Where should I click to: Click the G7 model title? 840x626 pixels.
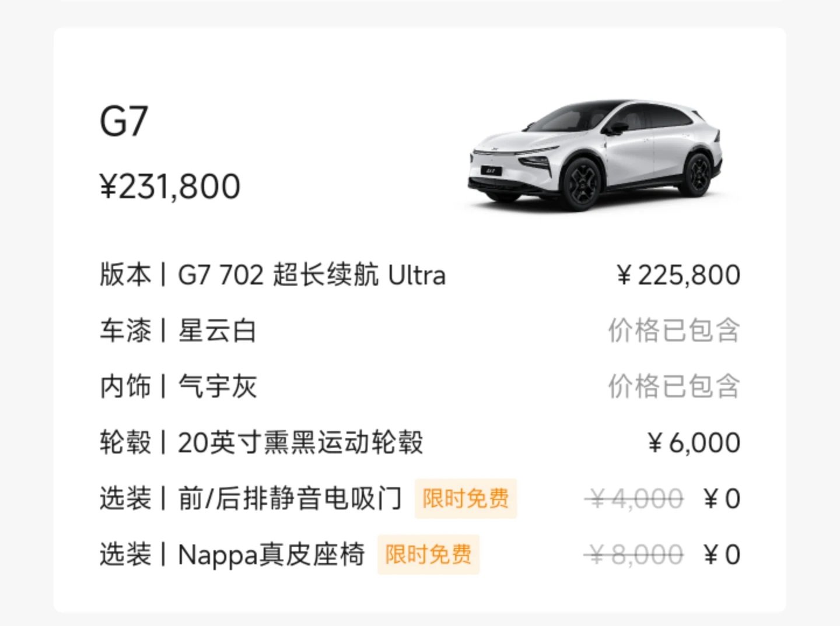124,121
